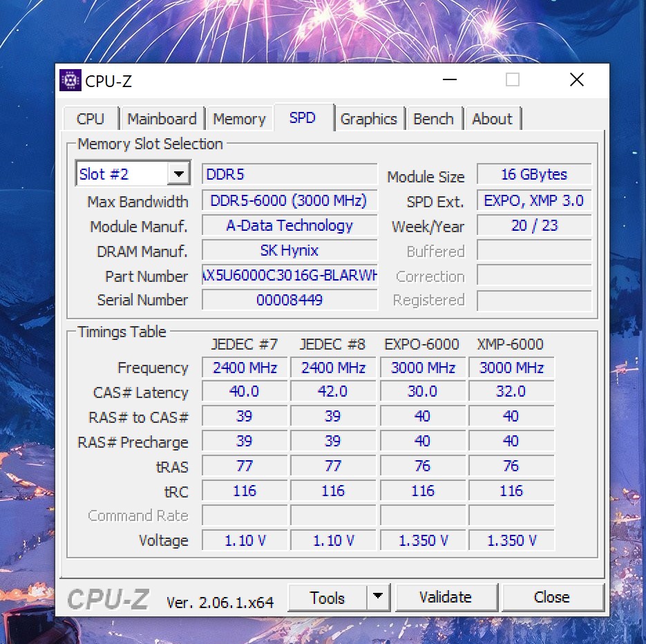The image size is (646, 644).
Task: Switch to the CPU tab
Action: [91, 119]
